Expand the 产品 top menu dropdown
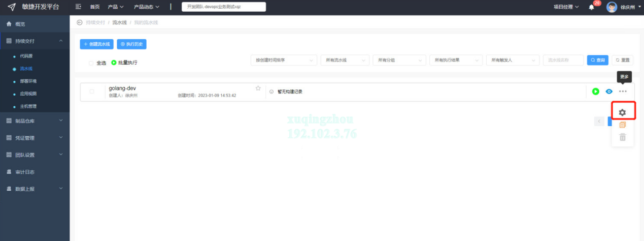The width and height of the screenshot is (644, 241). [116, 7]
